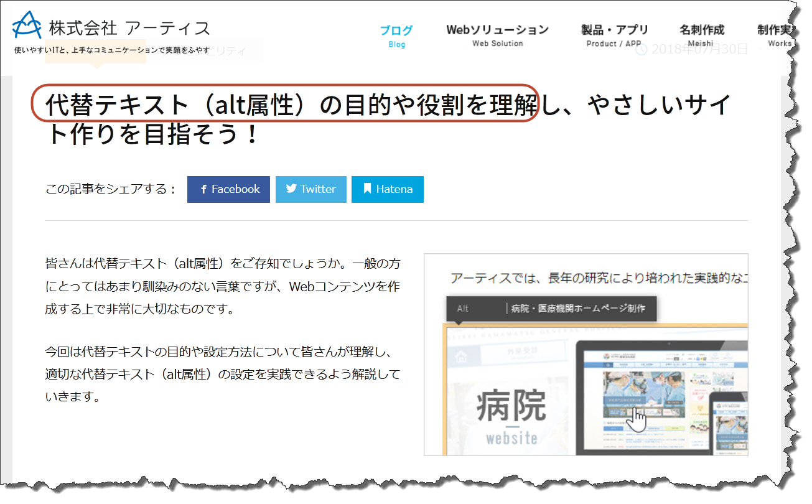Click the Artis triangle logo icon
The width and height of the screenshot is (812, 504).
[x=27, y=26]
